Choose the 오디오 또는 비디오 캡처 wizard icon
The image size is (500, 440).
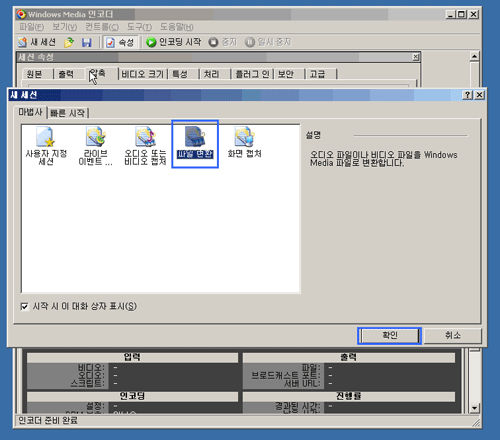pyautogui.click(x=145, y=146)
